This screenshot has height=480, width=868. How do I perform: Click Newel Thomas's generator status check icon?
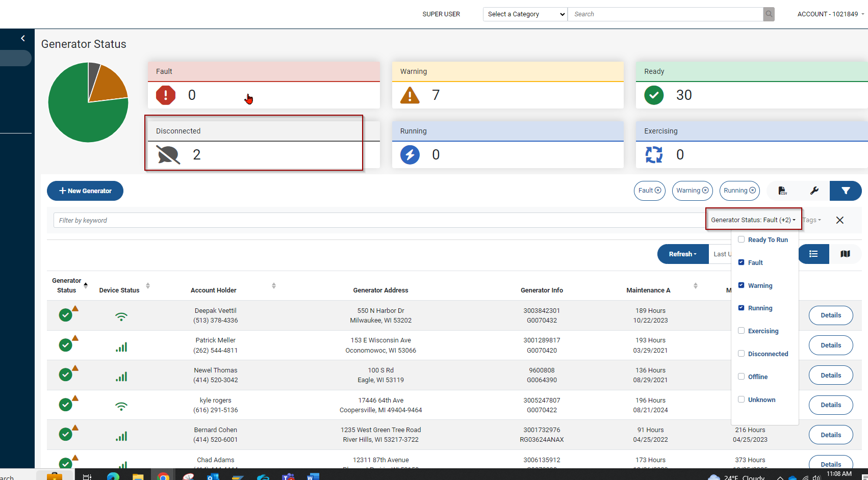pos(66,375)
